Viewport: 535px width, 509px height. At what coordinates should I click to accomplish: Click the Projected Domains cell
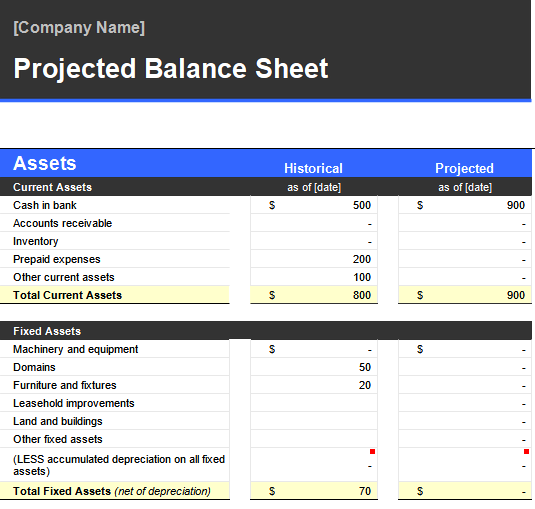(465, 367)
